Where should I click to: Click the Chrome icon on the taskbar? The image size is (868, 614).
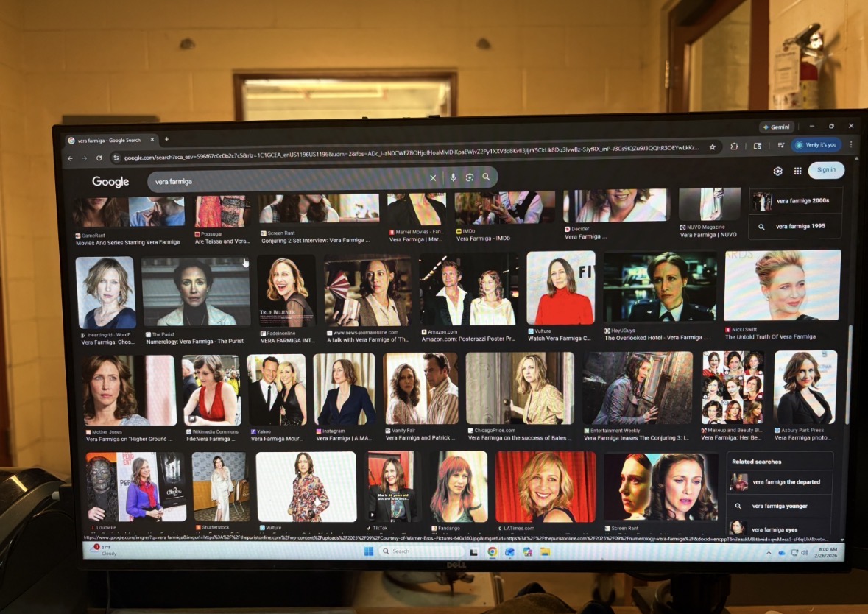click(x=492, y=551)
